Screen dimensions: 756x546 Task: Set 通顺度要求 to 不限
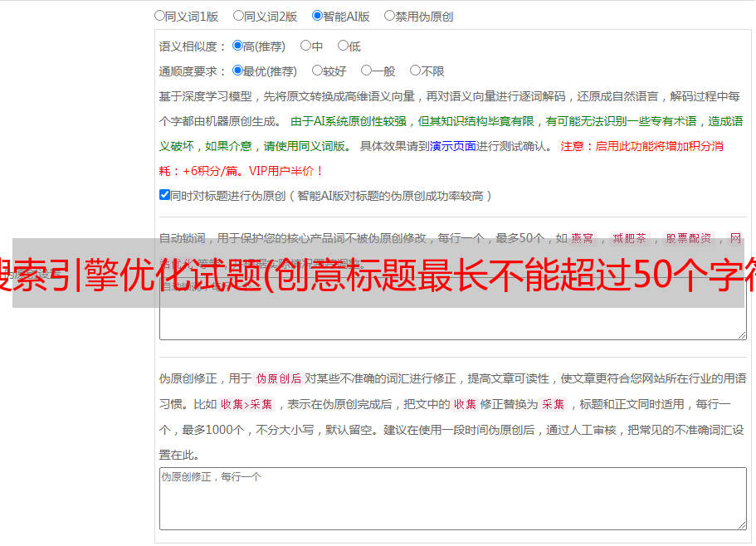(415, 71)
